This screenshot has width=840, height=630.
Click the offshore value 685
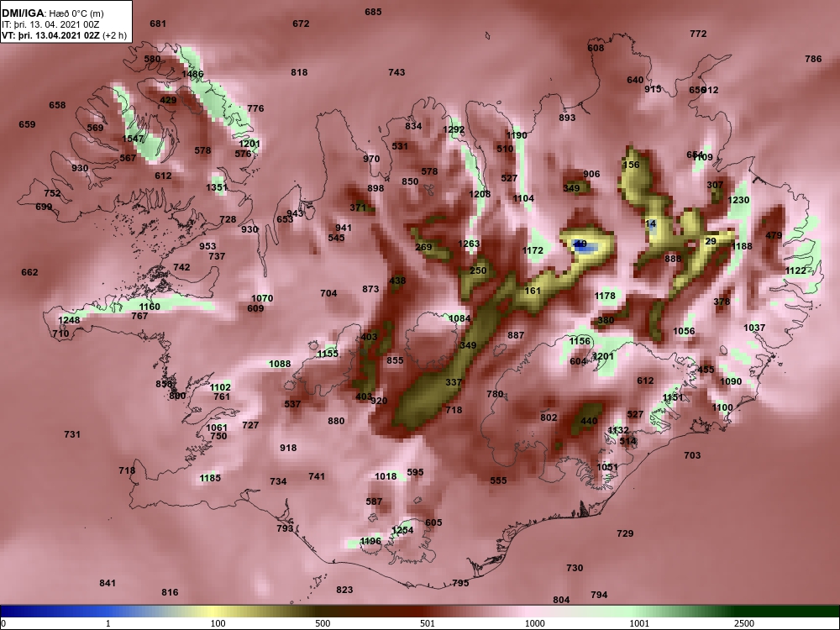pos(374,12)
